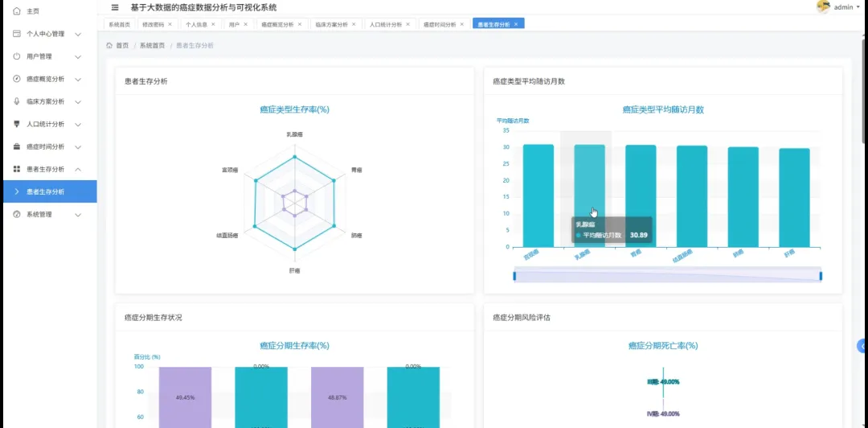Click the 胃癌 bar in the follow-up chart
The width and height of the screenshot is (868, 428).
pyautogui.click(x=641, y=196)
